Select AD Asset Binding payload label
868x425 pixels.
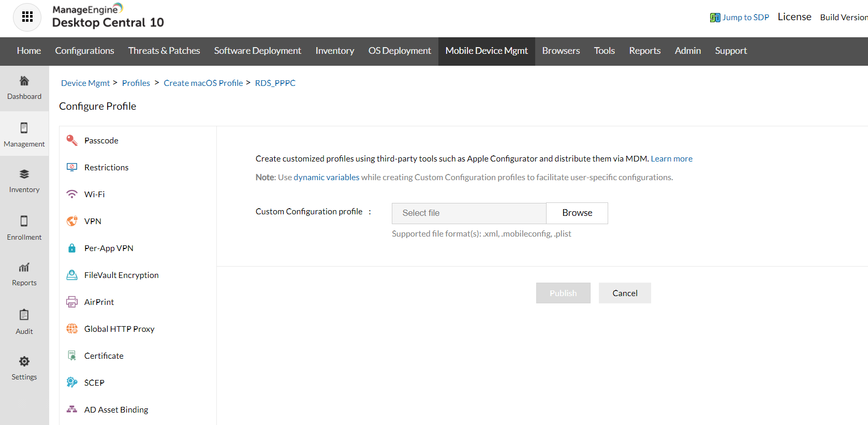pyautogui.click(x=116, y=409)
